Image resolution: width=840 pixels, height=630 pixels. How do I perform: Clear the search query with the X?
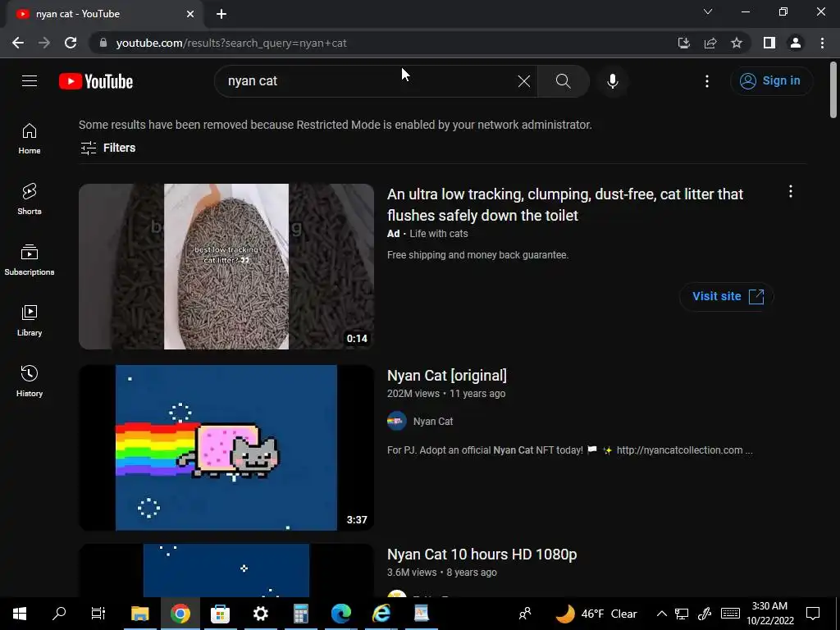click(524, 81)
